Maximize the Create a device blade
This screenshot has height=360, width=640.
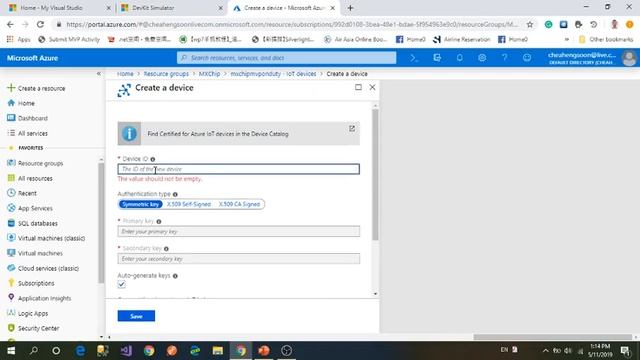358,87
